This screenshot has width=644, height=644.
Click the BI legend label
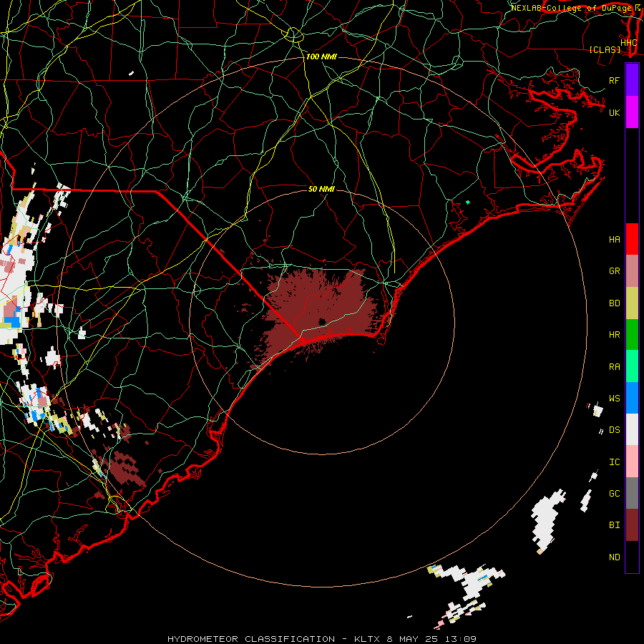pyautogui.click(x=615, y=525)
